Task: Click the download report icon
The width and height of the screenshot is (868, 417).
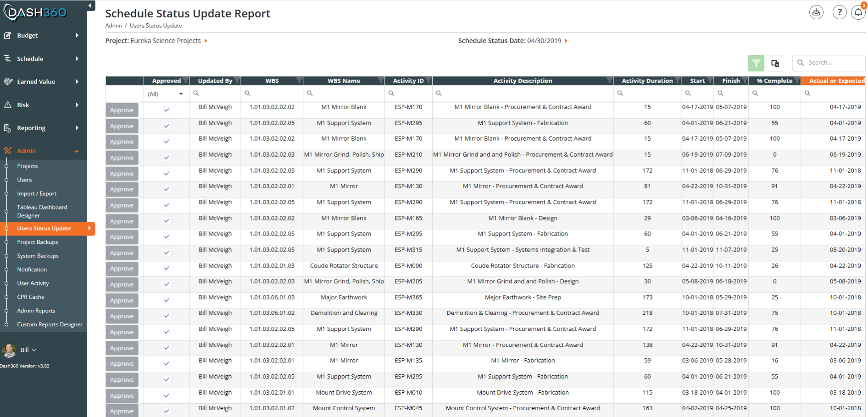Action: coord(816,12)
